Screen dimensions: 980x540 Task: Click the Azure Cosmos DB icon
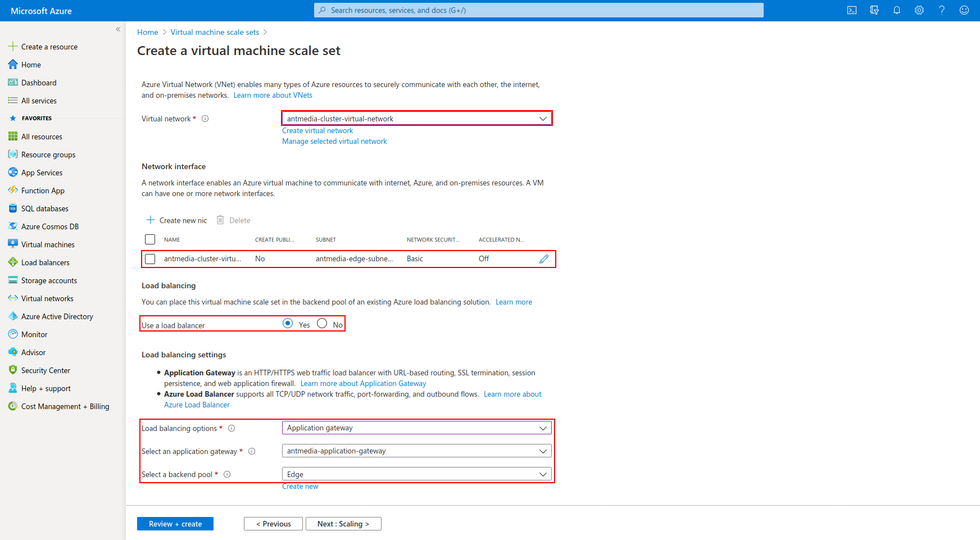click(13, 226)
